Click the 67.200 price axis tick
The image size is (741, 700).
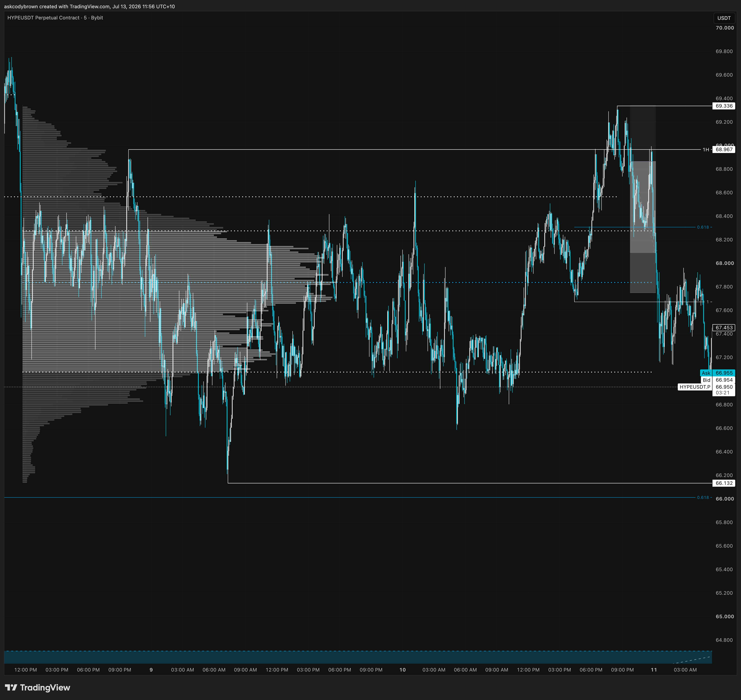pos(724,357)
